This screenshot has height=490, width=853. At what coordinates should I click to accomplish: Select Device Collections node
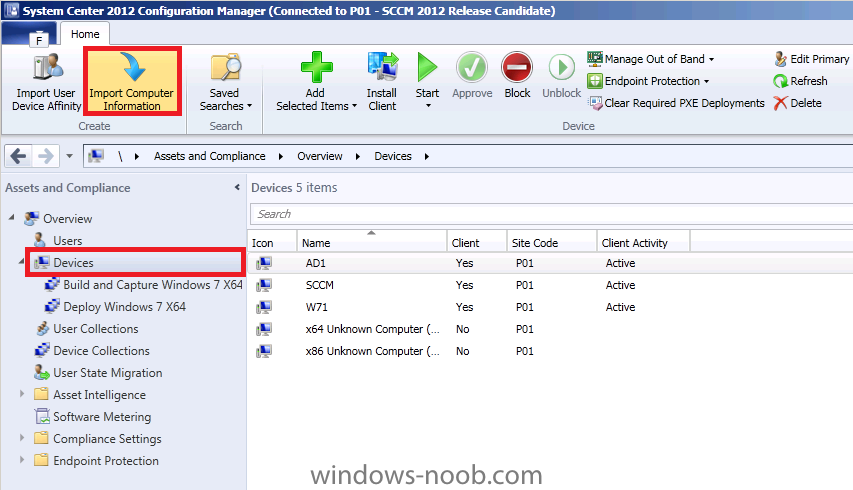point(101,351)
